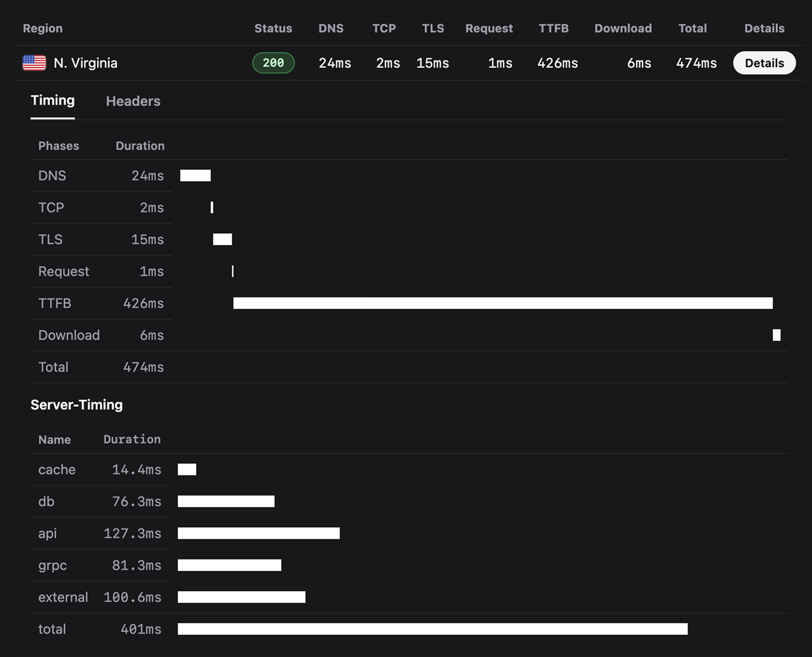The width and height of the screenshot is (812, 657).
Task: Open the Details view for N. Virginia
Action: (764, 62)
